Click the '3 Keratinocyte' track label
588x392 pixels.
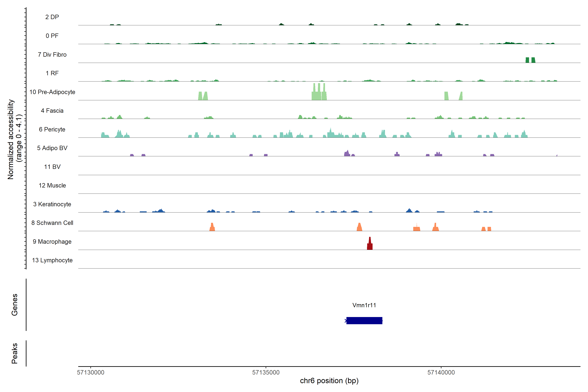pyautogui.click(x=52, y=204)
